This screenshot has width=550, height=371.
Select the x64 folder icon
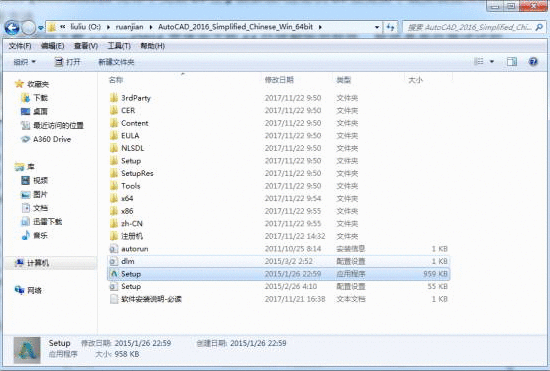[114, 198]
